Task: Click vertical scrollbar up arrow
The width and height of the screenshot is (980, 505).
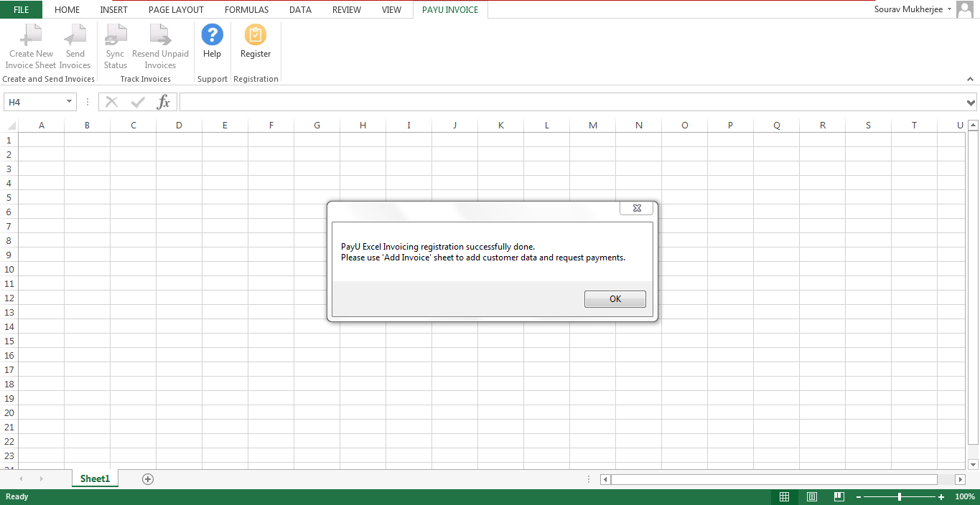Action: coord(973,126)
